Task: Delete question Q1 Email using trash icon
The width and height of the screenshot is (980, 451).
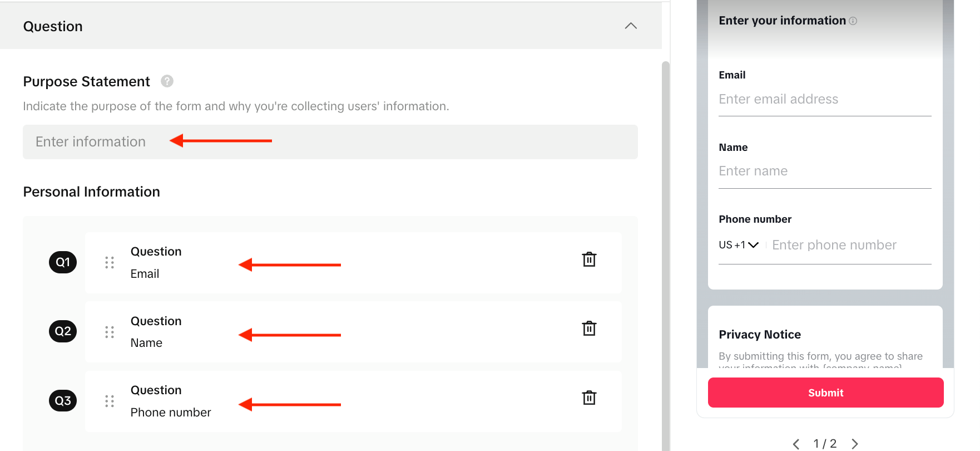Action: 589,259
